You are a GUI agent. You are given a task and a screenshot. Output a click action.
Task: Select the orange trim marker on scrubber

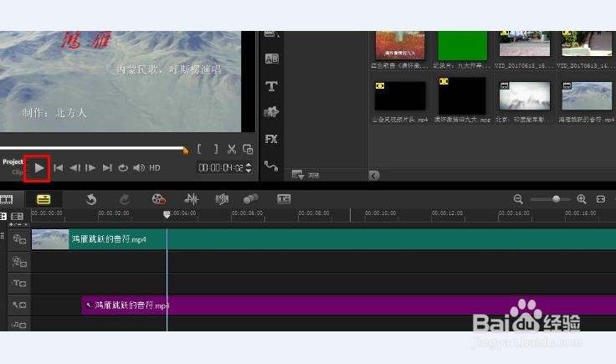(186, 150)
